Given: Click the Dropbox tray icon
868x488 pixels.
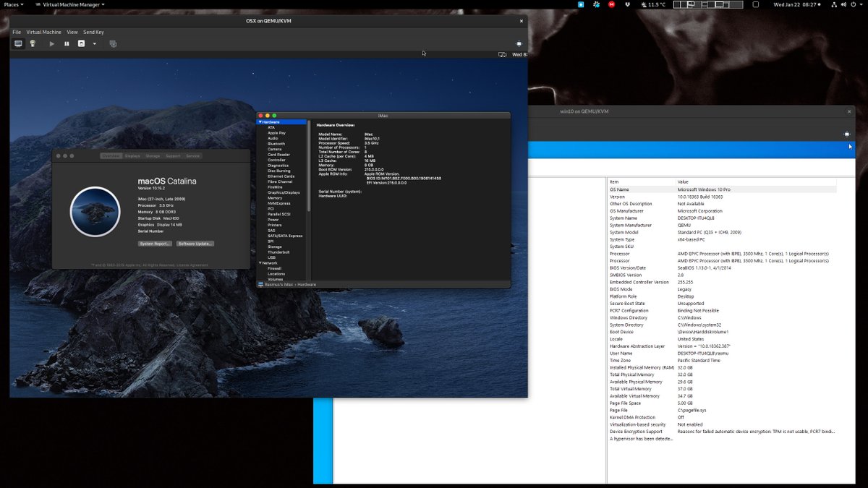Looking at the screenshot, I should [x=626, y=4].
